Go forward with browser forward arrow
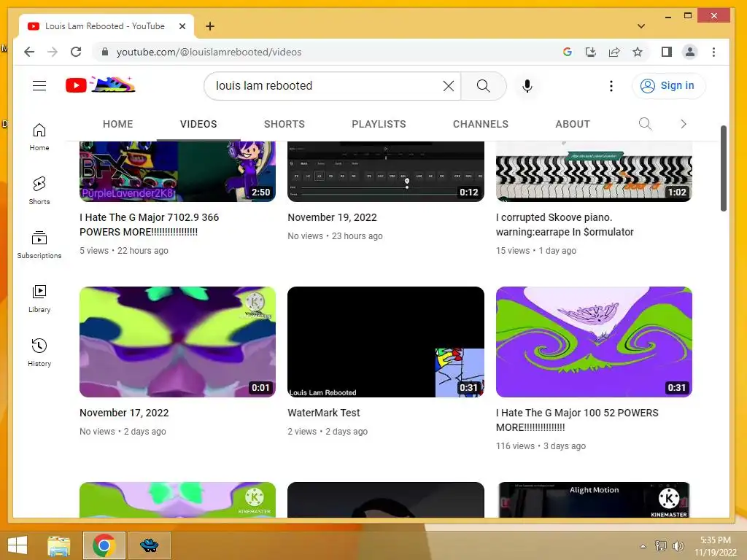The height and width of the screenshot is (560, 747). [x=53, y=52]
